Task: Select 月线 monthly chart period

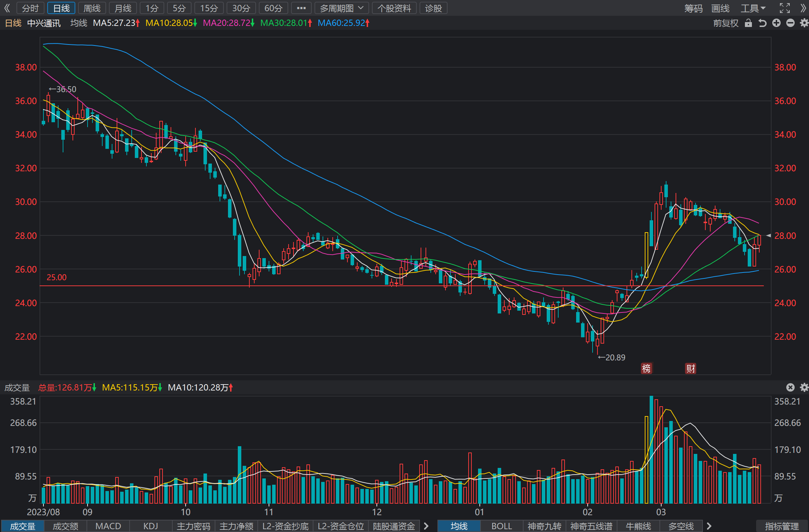Action: [123, 8]
